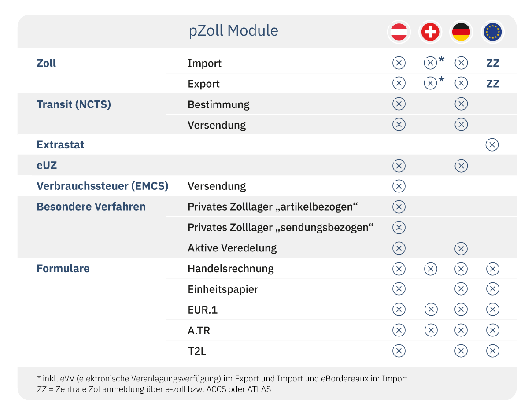Screen dimensions: 532x414
Task: Click the Formulare category heading
Action: click(63, 269)
